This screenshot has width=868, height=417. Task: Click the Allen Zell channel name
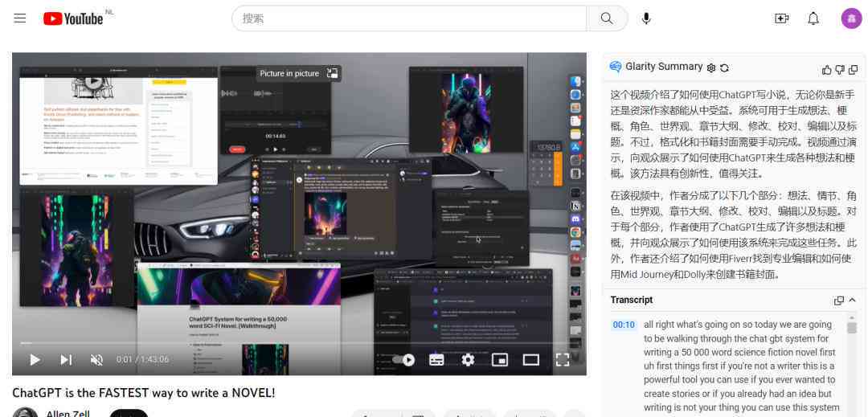68,414
